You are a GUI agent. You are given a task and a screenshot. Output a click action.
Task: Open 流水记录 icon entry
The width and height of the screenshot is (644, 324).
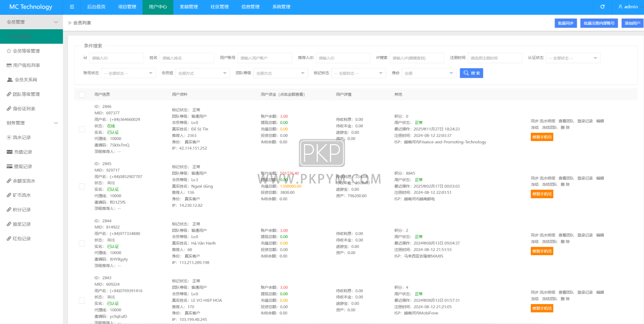(9, 137)
